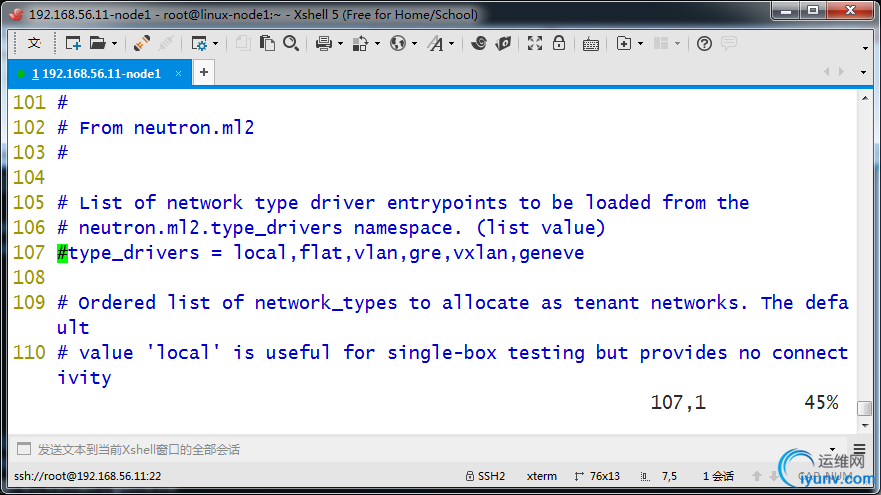Expand the new tab group dropdown arrow
The height and width of the screenshot is (495, 881).
[640, 43]
